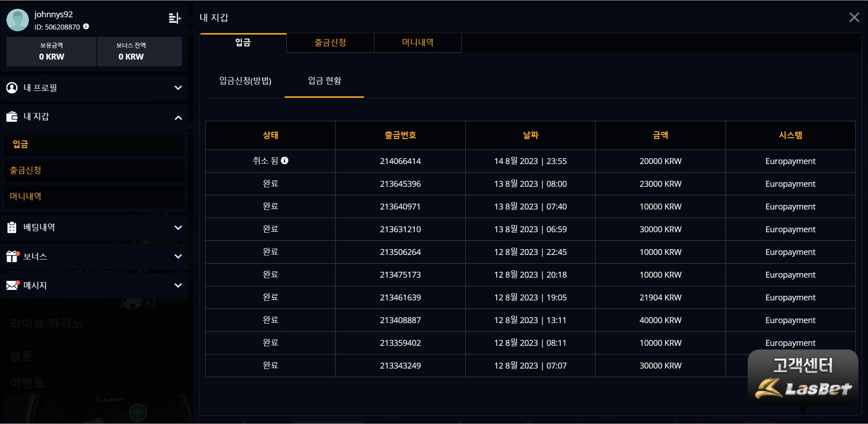Click the wallet icon for 내 지갑

pos(12,117)
